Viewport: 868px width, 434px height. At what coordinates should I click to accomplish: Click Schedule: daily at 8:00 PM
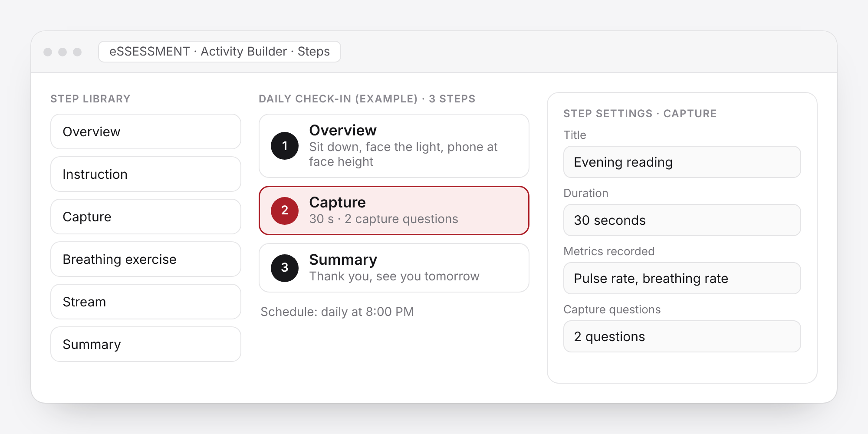pyautogui.click(x=337, y=312)
